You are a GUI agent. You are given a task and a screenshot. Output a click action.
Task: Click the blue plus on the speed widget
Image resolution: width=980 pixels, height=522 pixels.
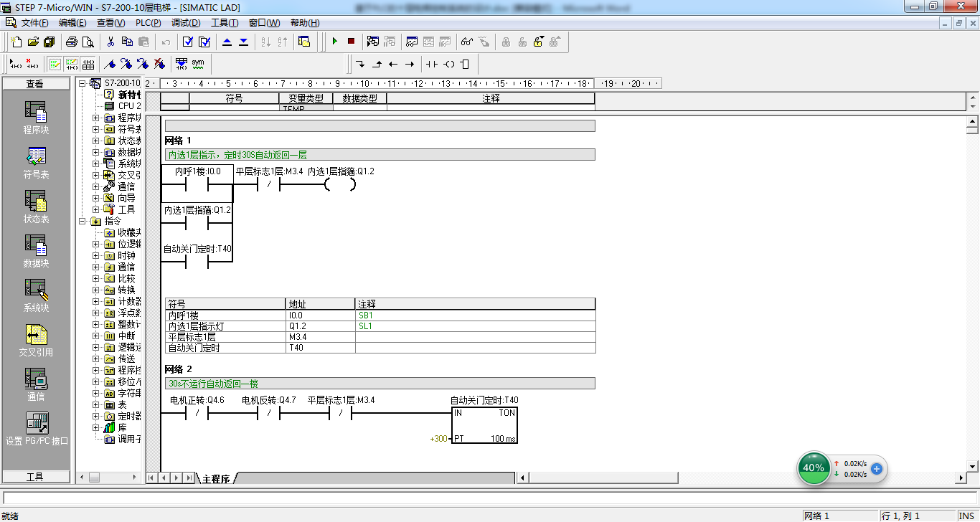coord(877,469)
